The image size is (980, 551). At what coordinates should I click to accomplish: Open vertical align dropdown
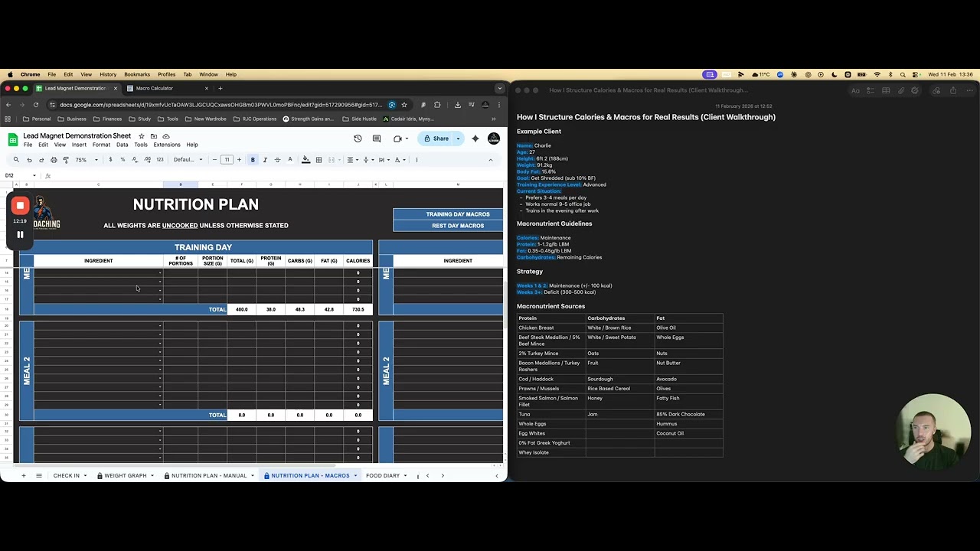click(367, 160)
